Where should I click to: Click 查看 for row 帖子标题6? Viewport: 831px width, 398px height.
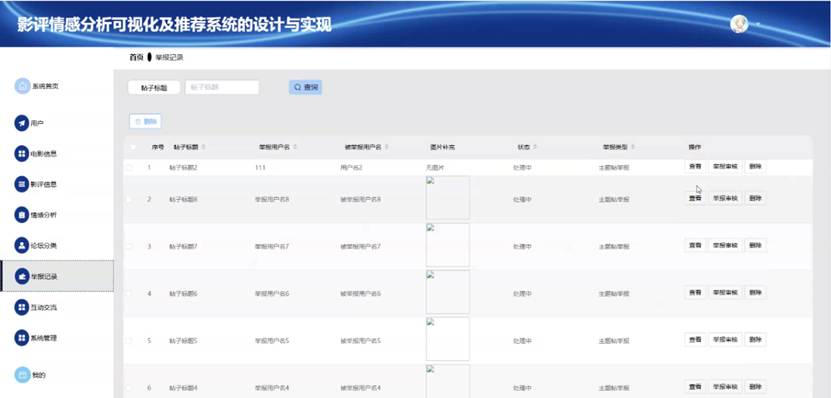click(695, 293)
